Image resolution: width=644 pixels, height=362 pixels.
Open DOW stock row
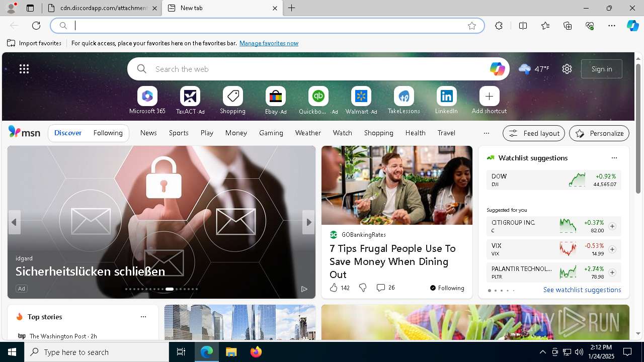click(x=553, y=180)
